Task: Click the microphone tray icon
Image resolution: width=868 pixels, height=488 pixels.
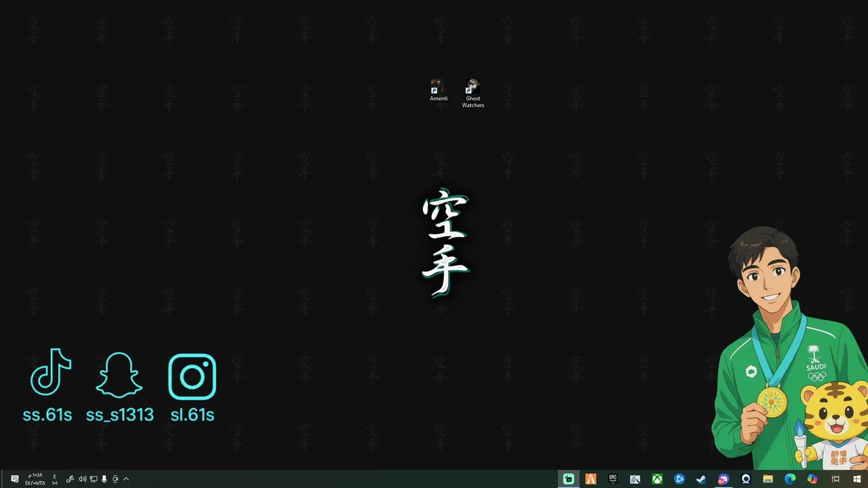Action: coord(104,479)
